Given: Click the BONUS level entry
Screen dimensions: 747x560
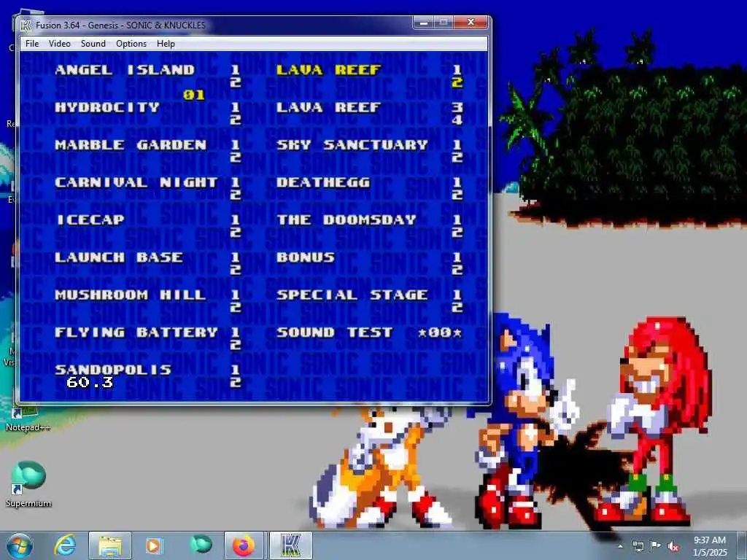Looking at the screenshot, I should (x=306, y=257).
